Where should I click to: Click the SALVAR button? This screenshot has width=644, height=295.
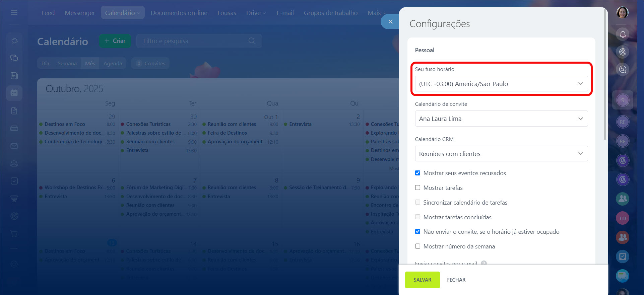point(422,280)
